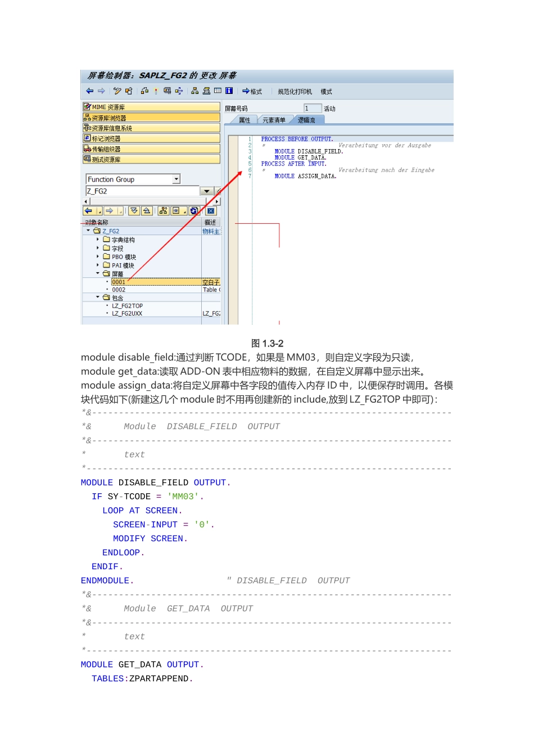534x756 pixels.
Task: Open the Z_FG2 name history dropdown arrow
Action: (206, 191)
